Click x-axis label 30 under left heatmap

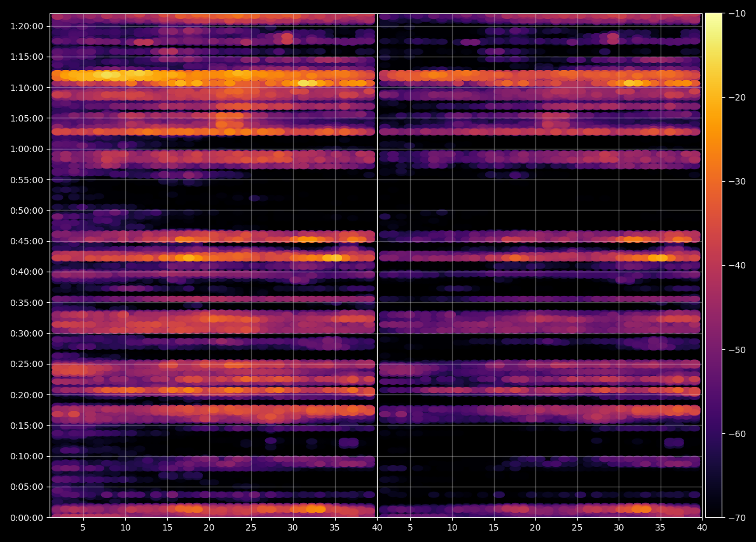coord(292,527)
